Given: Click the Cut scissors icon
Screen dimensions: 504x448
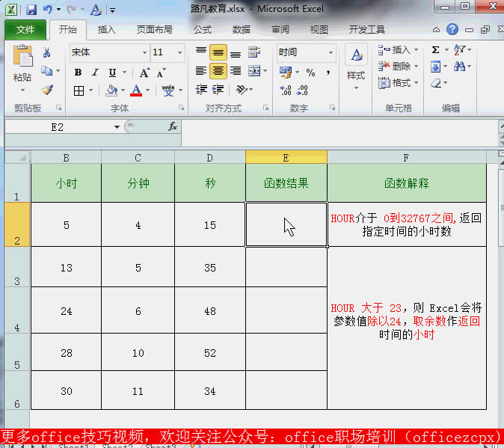Looking at the screenshot, I should (x=47, y=53).
